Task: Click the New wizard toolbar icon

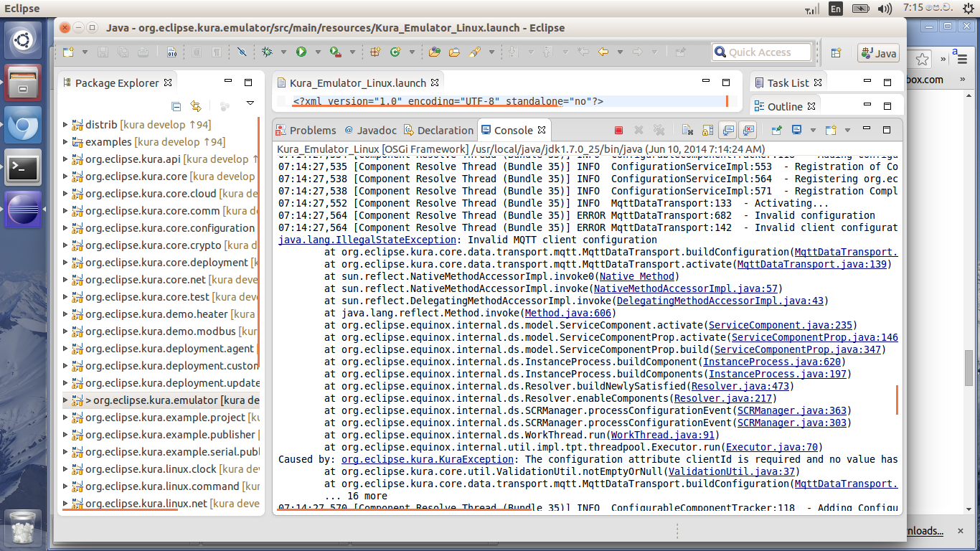Action: coord(68,52)
